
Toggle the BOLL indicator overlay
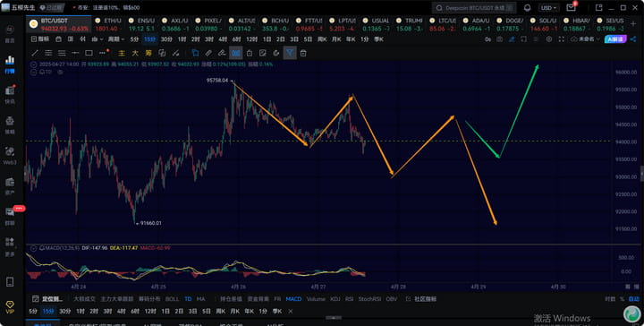pyautogui.click(x=172, y=299)
